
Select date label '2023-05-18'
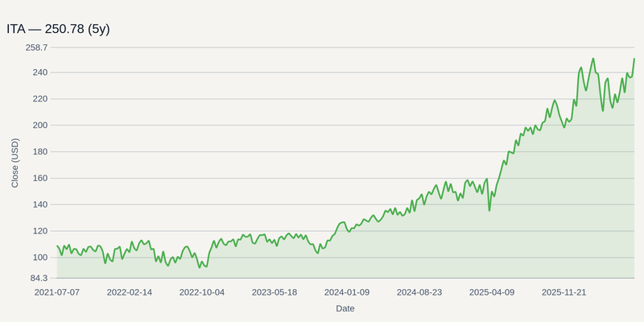(x=275, y=292)
